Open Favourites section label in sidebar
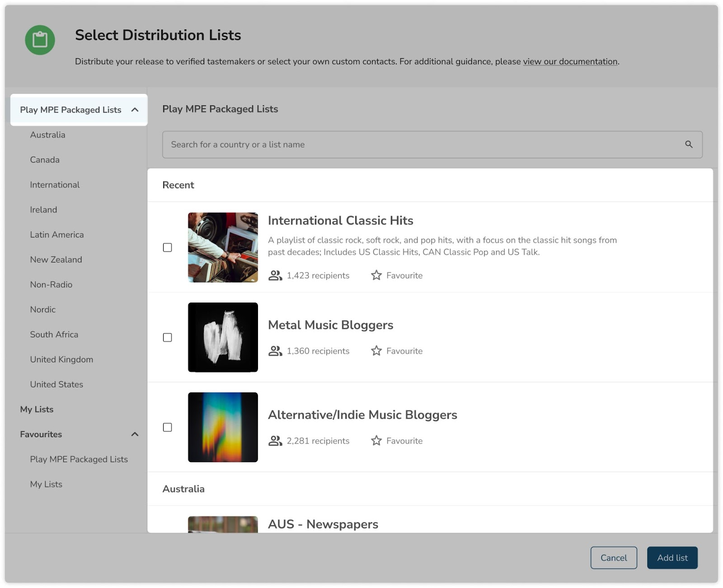 41,434
